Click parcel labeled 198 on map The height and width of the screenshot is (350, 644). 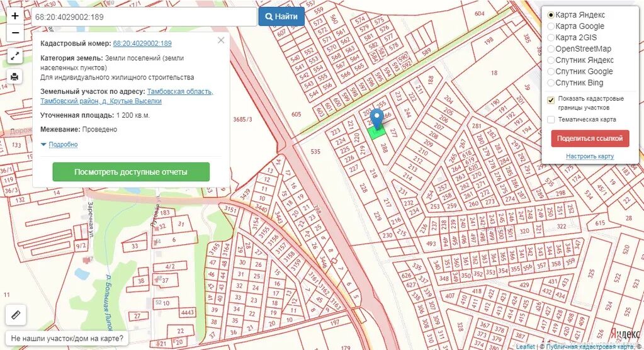[489, 41]
